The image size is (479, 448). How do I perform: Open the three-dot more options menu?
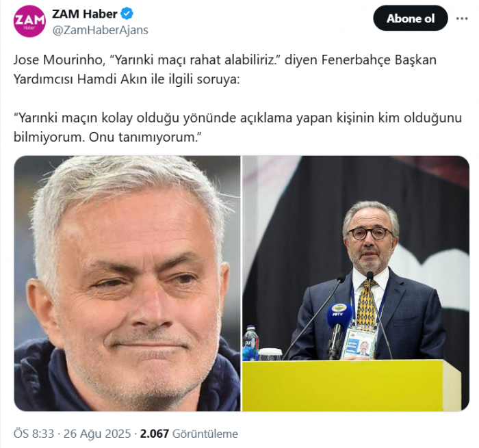click(x=462, y=18)
